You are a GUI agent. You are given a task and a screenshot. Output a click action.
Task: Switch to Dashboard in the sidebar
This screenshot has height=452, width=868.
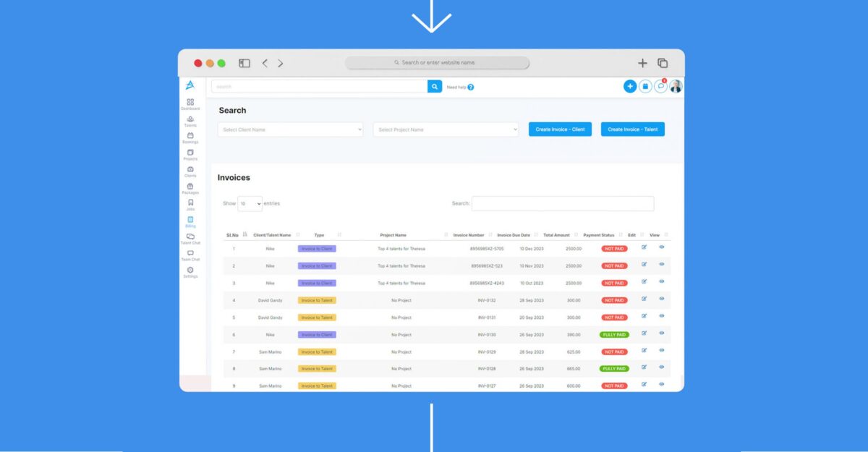pyautogui.click(x=190, y=103)
